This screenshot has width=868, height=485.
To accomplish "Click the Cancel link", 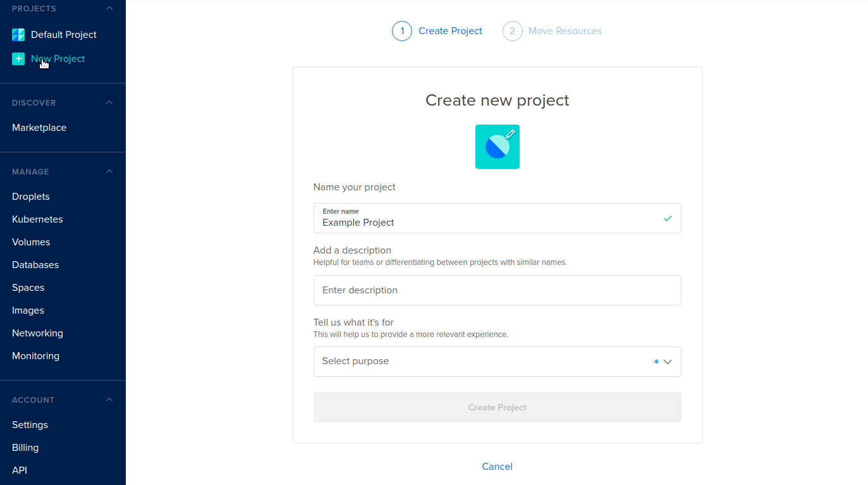I will [x=497, y=466].
